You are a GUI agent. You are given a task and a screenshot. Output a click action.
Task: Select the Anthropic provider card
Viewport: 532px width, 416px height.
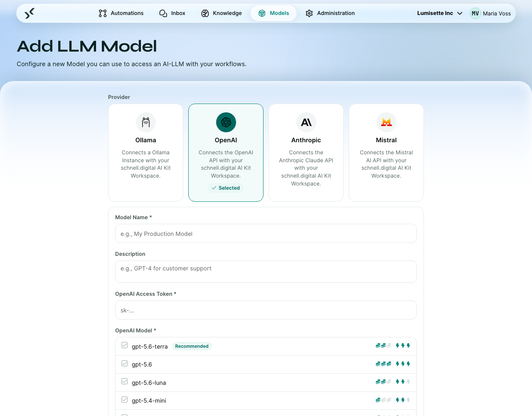[x=306, y=153]
